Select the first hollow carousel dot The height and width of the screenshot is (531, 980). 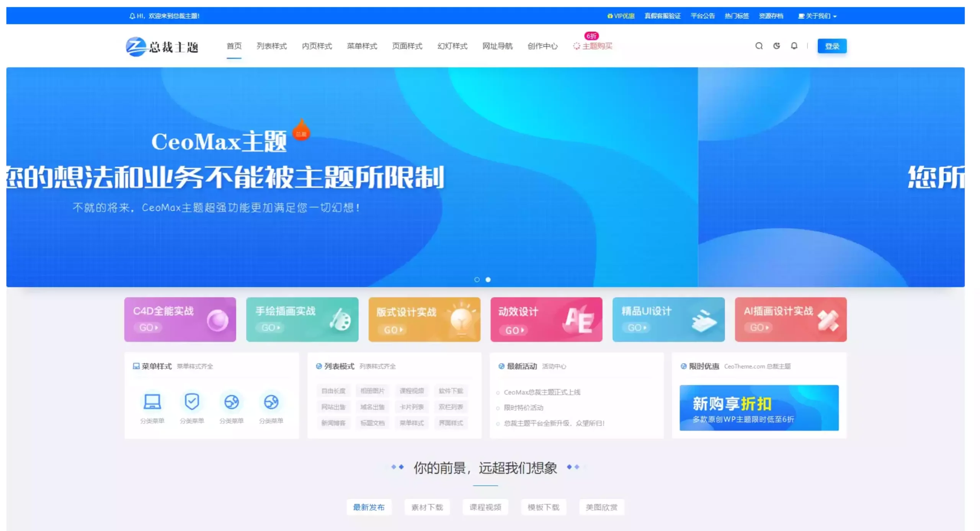click(477, 279)
